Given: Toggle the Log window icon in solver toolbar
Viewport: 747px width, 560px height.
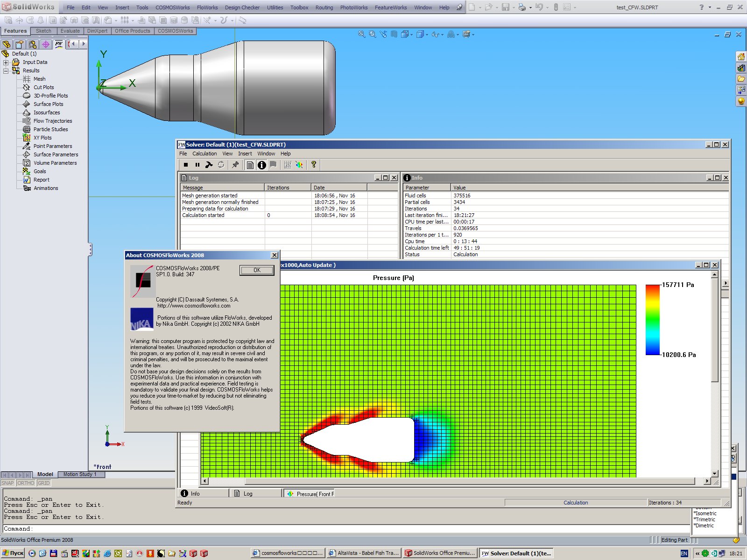Looking at the screenshot, I should pyautogui.click(x=250, y=165).
